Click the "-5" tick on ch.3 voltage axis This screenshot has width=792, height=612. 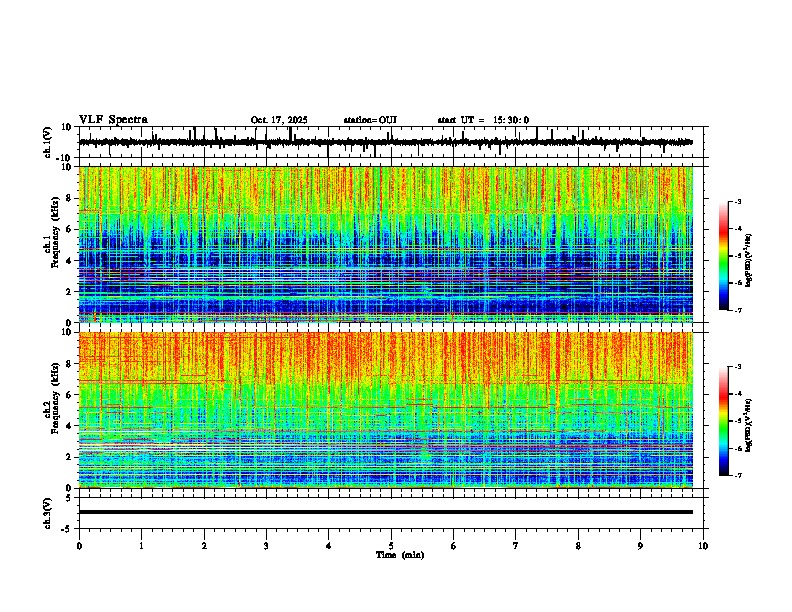pos(67,529)
